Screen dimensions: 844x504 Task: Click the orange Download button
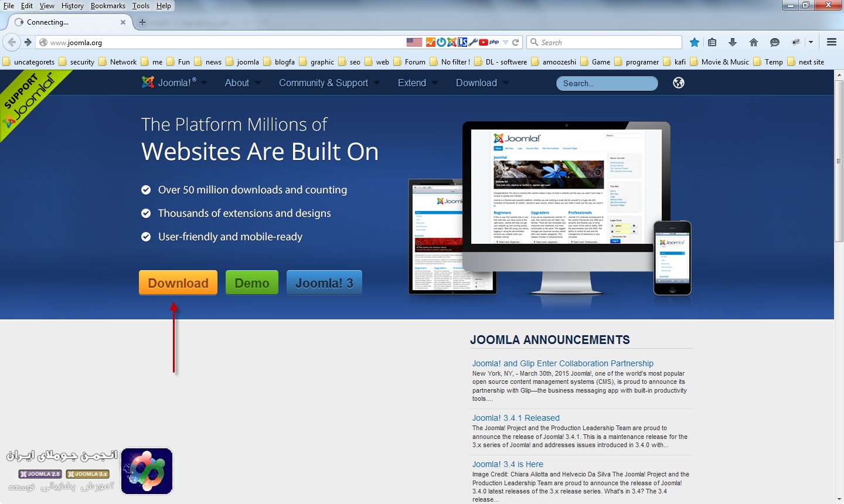coord(178,283)
